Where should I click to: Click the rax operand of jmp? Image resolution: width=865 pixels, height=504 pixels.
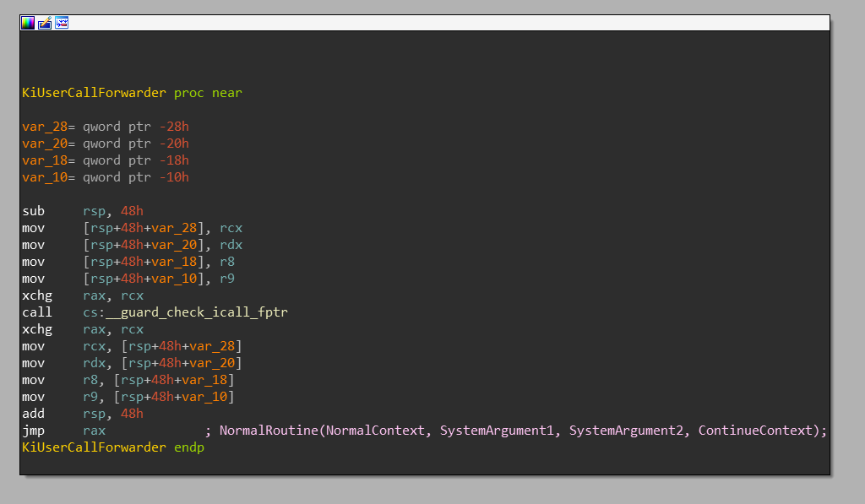tap(95, 431)
